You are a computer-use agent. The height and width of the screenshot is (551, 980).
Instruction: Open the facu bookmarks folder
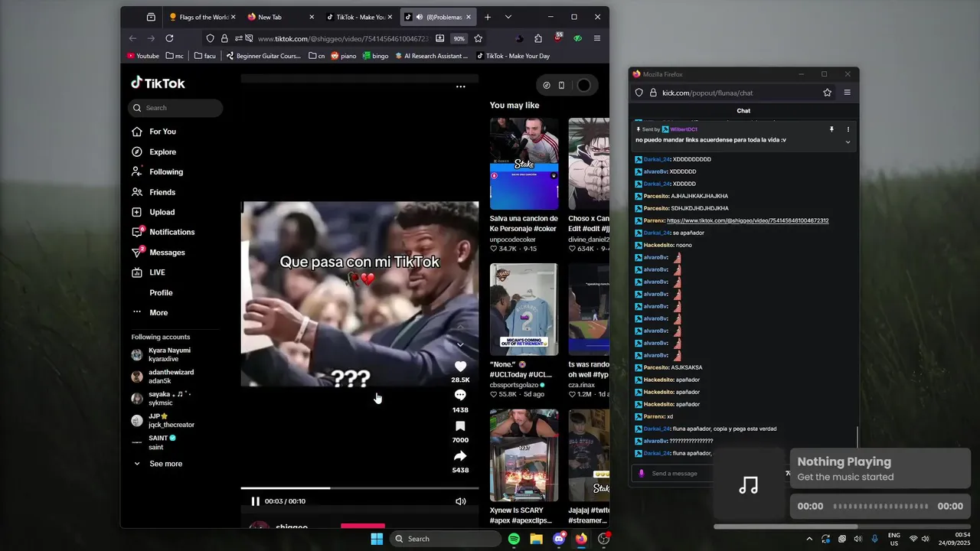coord(205,56)
